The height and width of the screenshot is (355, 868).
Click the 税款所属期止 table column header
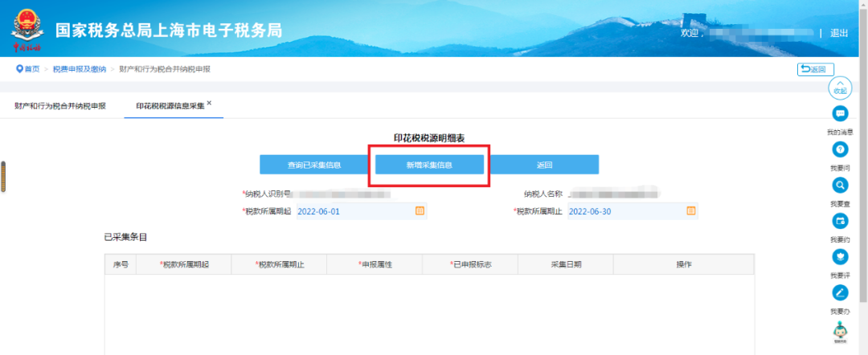coord(280,265)
